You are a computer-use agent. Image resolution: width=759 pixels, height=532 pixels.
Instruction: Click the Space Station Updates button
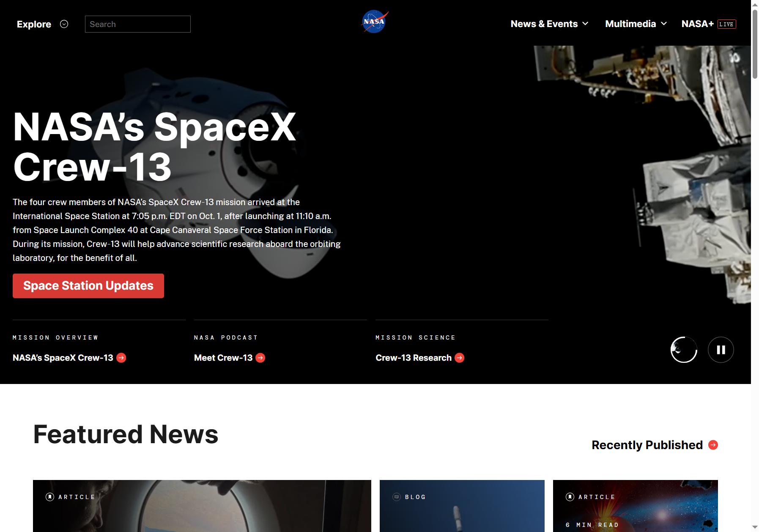pos(88,286)
